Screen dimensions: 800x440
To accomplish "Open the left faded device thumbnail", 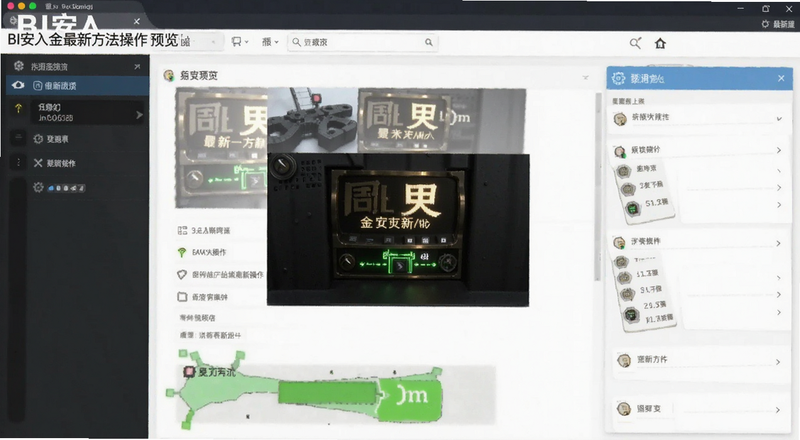I will click(x=220, y=148).
